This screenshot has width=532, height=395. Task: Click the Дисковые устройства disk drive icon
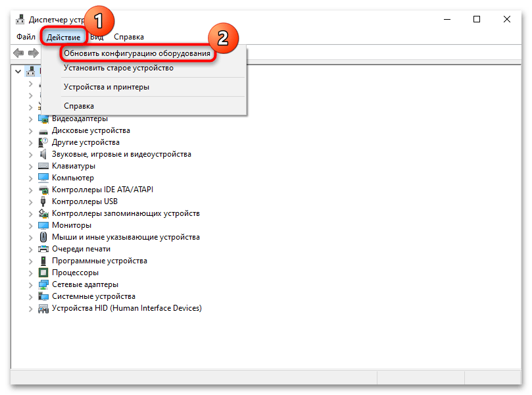point(43,130)
